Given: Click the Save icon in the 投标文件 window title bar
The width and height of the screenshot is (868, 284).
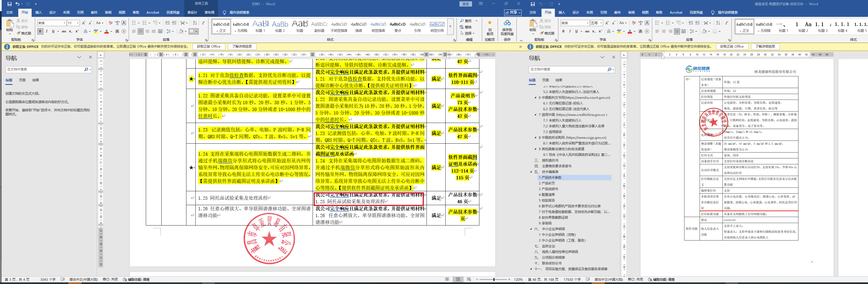Looking at the screenshot, I should (533, 4).
